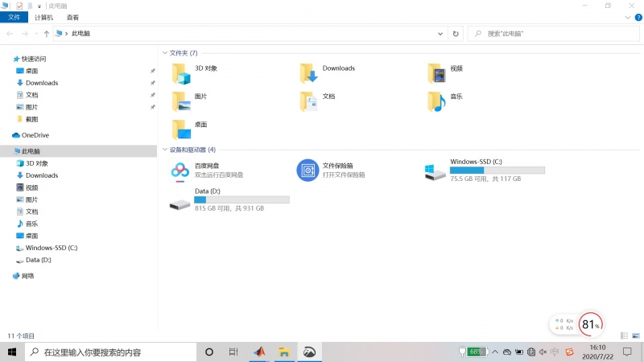
Task: Open the 文件保险箱 file safe icon
Action: point(307,171)
